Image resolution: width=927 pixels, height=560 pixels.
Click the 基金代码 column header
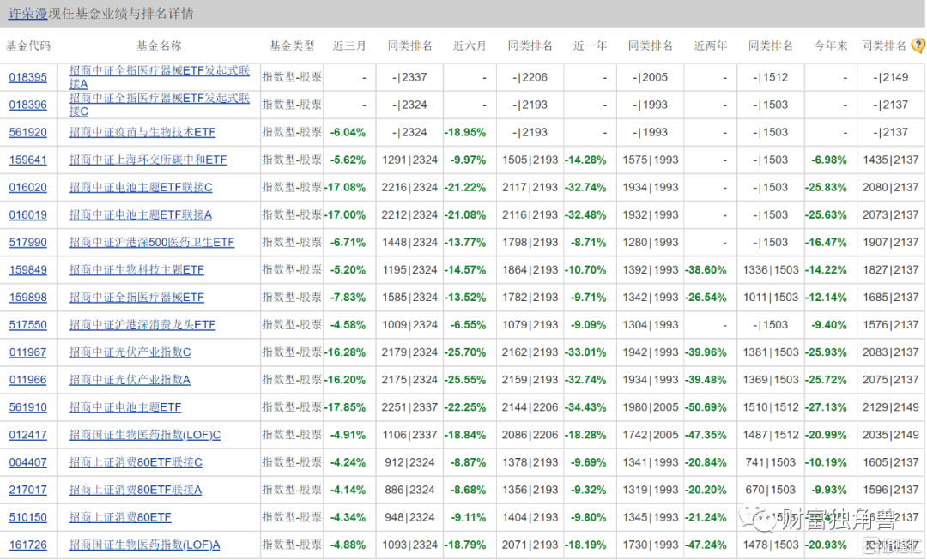coord(28,45)
